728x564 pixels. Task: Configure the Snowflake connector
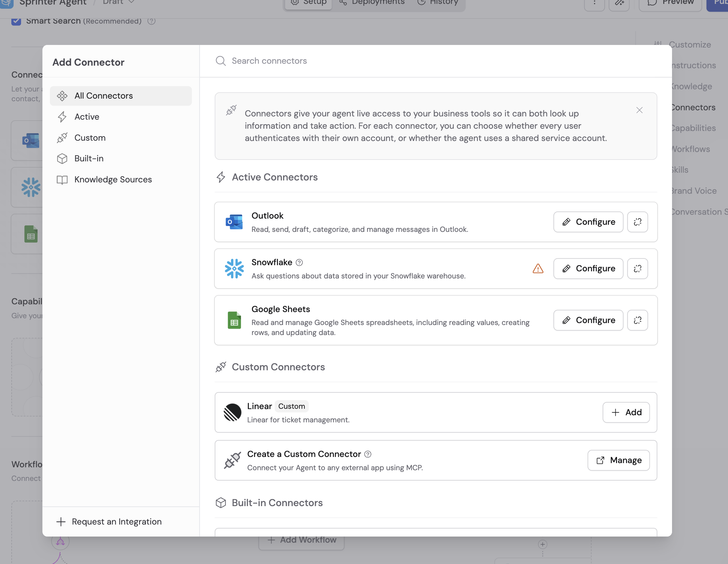click(x=588, y=268)
